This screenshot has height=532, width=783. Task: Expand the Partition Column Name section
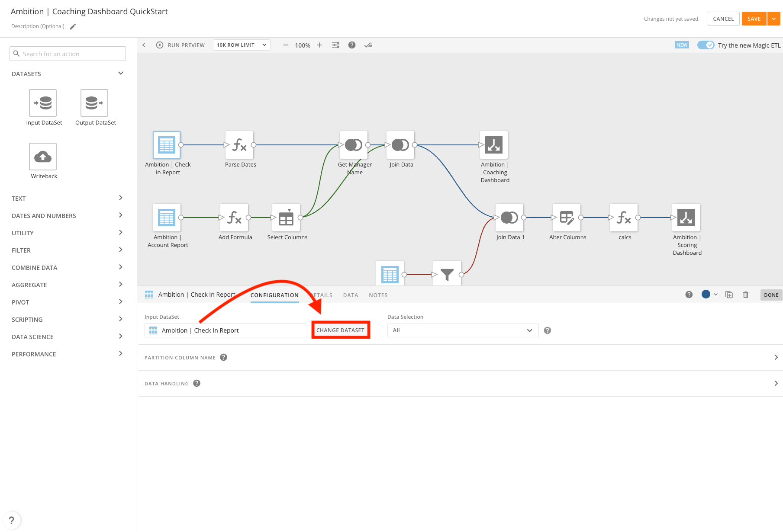[776, 357]
